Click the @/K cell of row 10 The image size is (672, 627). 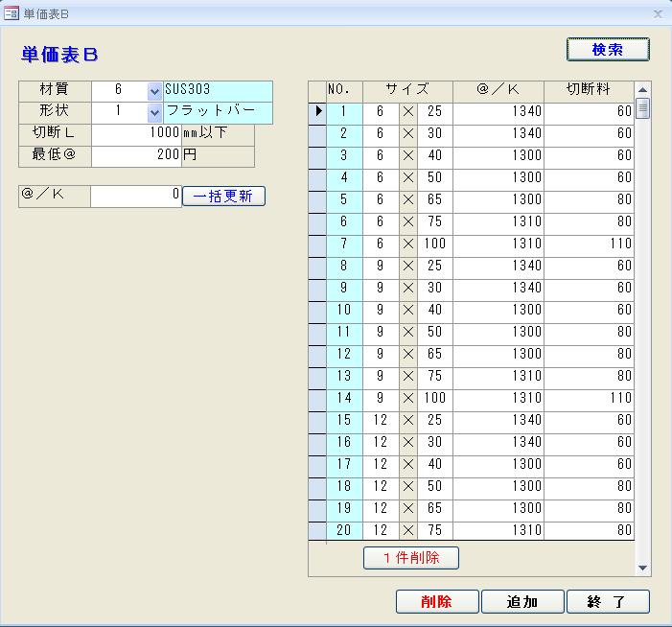[x=498, y=311]
